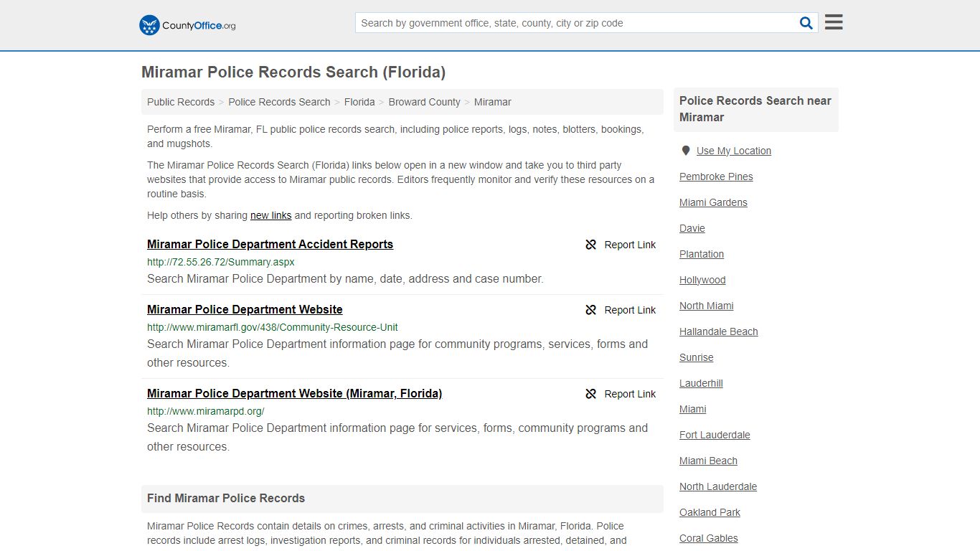
Task: Choose Lauderhill from nearby cities
Action: (701, 383)
